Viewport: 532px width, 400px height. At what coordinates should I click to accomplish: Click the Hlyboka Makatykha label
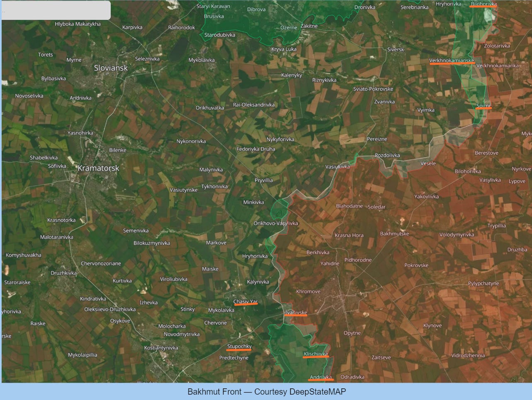tap(78, 24)
